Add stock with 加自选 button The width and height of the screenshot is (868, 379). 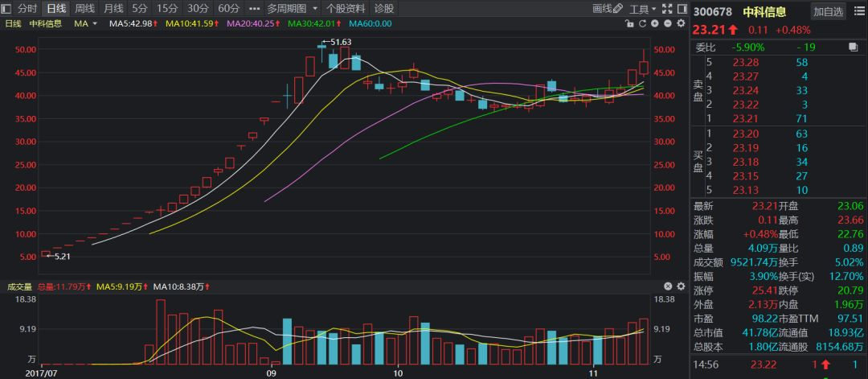point(828,11)
